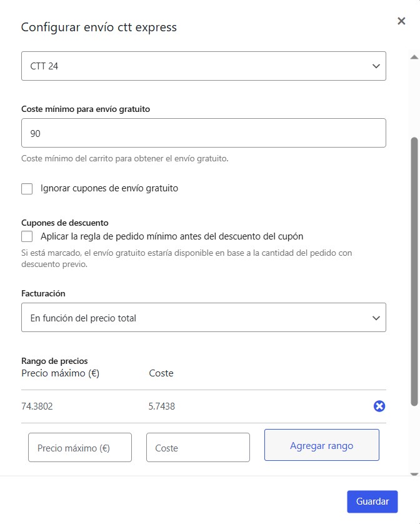Click Agregar rango button
This screenshot has width=420, height=524.
click(322, 445)
